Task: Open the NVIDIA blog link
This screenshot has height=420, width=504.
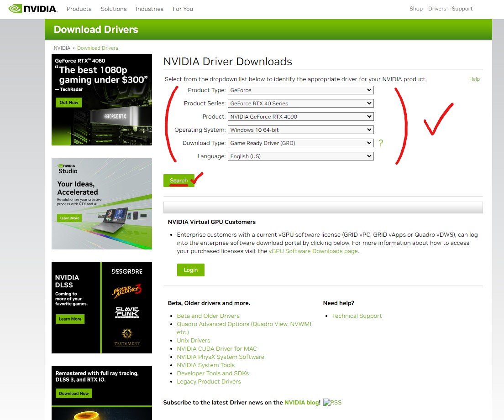Action: [301, 403]
